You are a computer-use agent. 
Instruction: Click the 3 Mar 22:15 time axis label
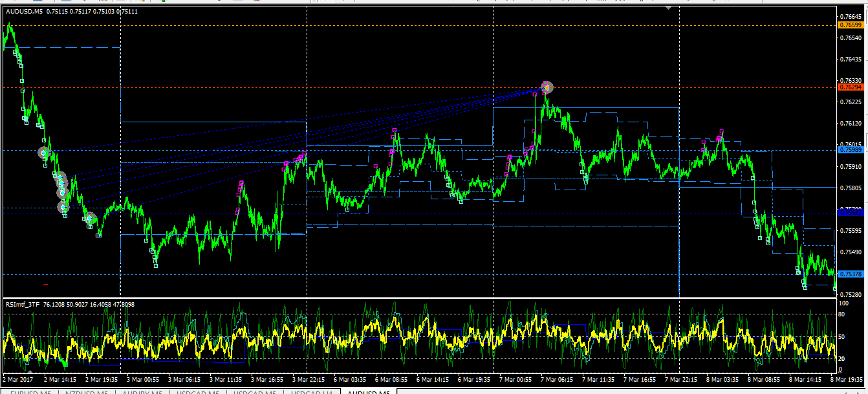(308, 380)
